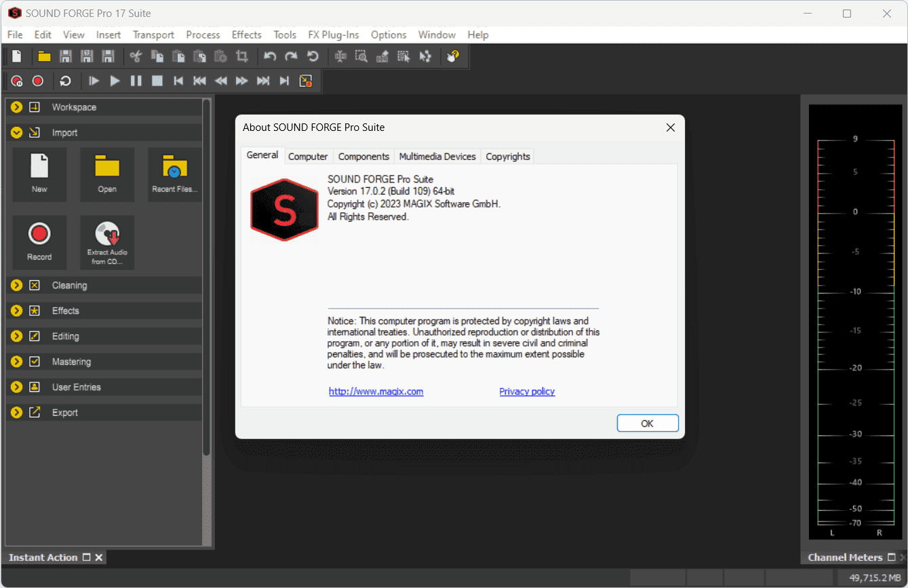This screenshot has width=908, height=588.
Task: Click the Instant Action panel tab
Action: tap(43, 557)
